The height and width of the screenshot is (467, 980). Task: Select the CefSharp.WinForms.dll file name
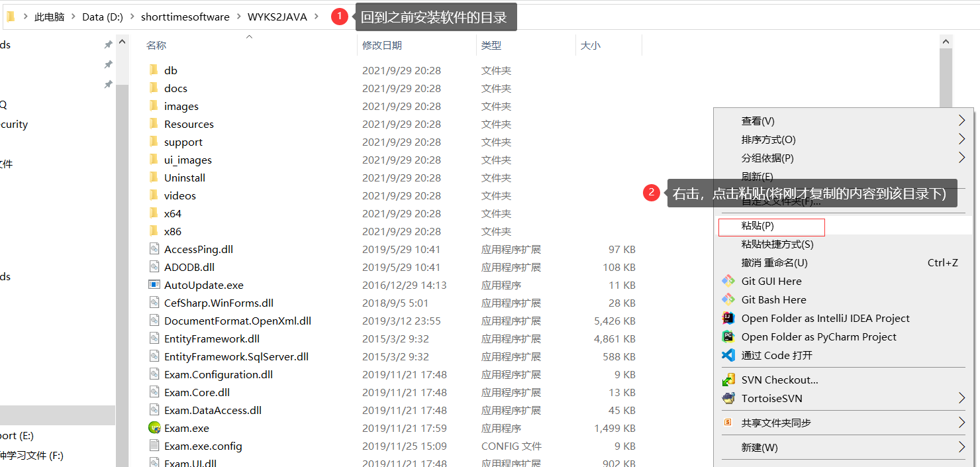[x=219, y=303]
